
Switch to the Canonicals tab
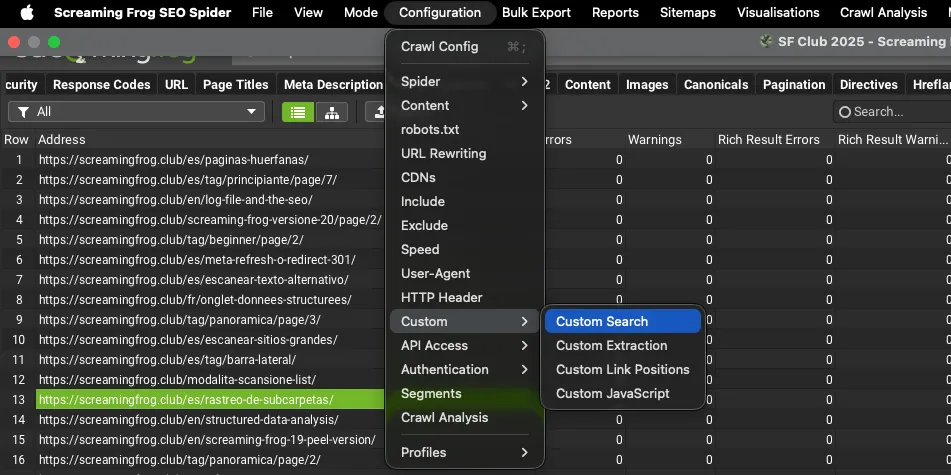click(x=716, y=85)
